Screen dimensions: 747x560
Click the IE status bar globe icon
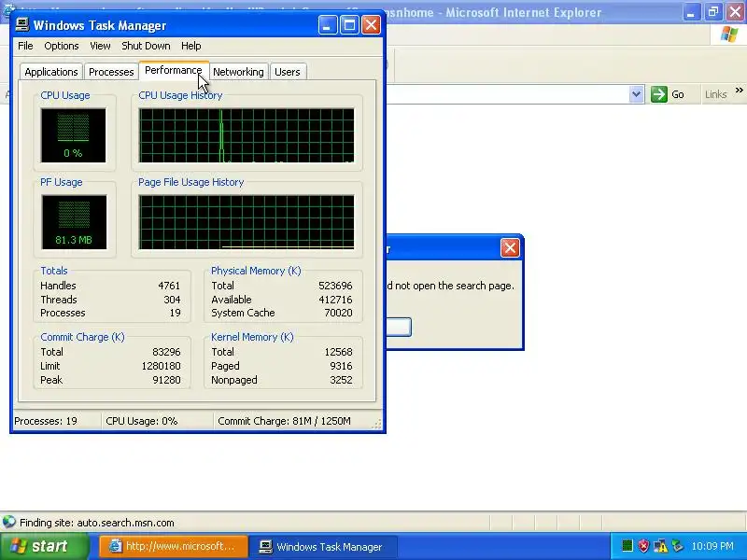click(x=9, y=523)
